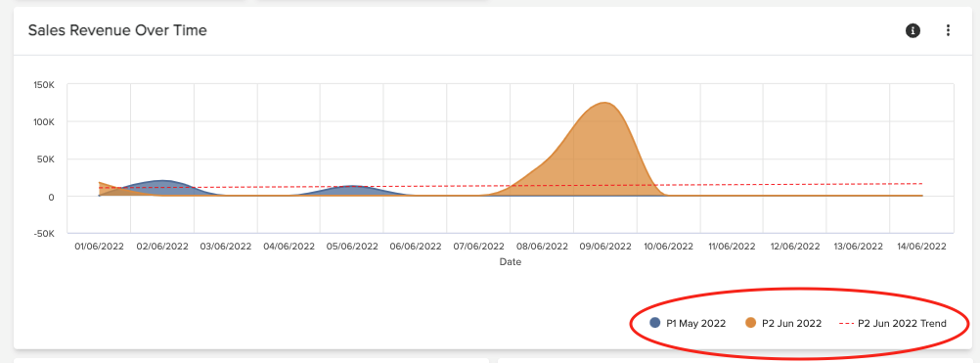Click the 100K y-axis label
980x363 pixels.
(45, 122)
